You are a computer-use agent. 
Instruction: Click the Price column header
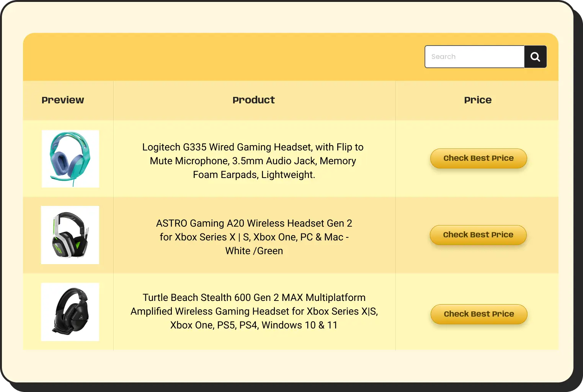point(477,100)
